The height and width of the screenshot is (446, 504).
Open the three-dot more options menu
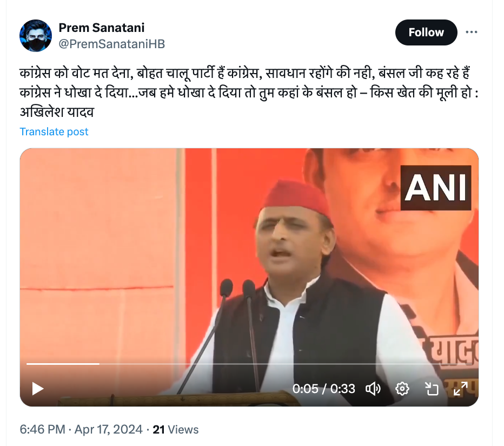[x=471, y=32]
